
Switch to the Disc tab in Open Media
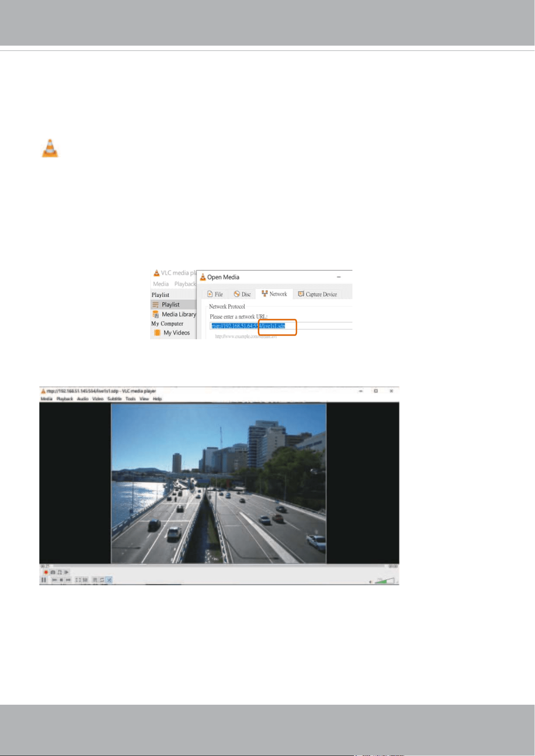(242, 294)
